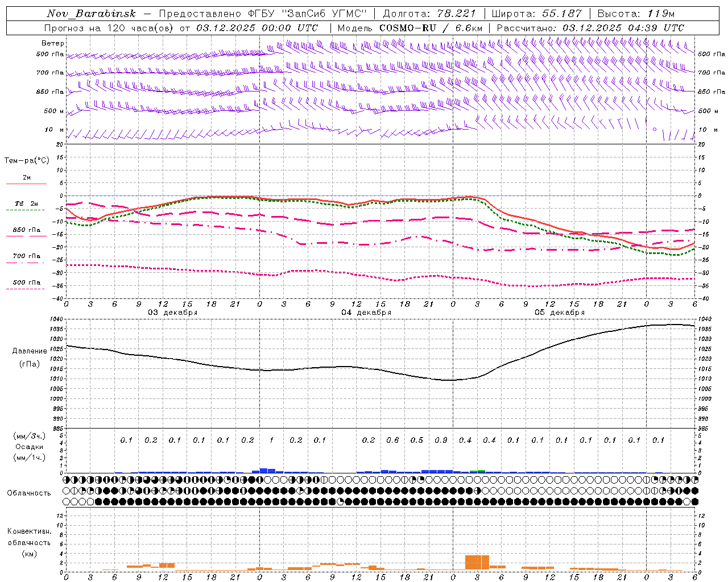The height and width of the screenshot is (582, 728).
Task: Click the Nov_Barabinsk station title
Action: click(92, 13)
